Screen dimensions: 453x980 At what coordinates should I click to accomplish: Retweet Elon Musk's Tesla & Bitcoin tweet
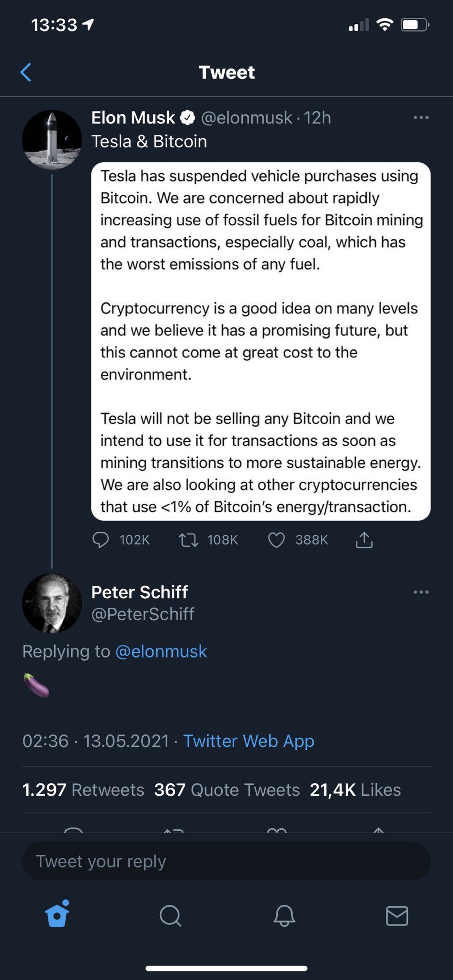coord(188,540)
